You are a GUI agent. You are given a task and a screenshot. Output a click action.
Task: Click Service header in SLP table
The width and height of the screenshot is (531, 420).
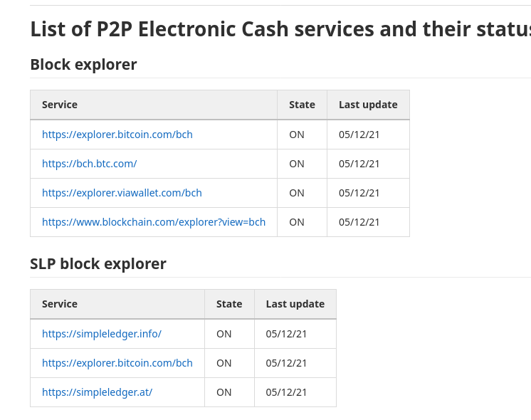[60, 304]
